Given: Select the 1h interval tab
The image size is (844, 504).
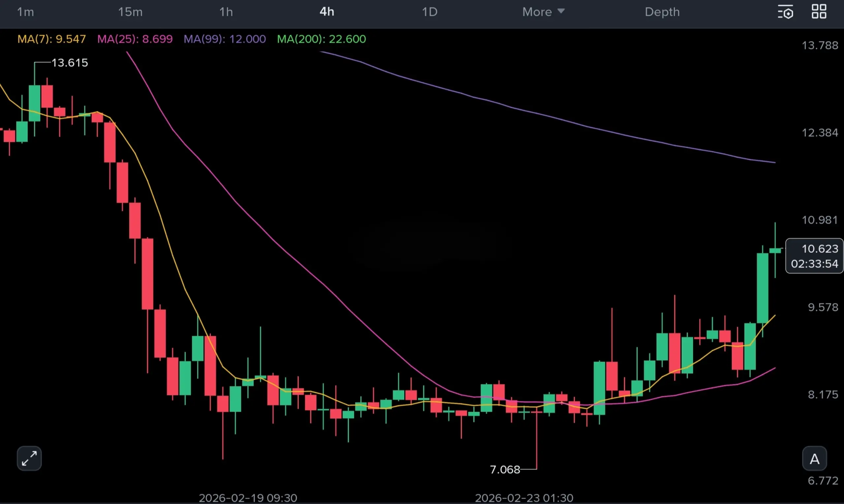Looking at the screenshot, I should point(226,12).
